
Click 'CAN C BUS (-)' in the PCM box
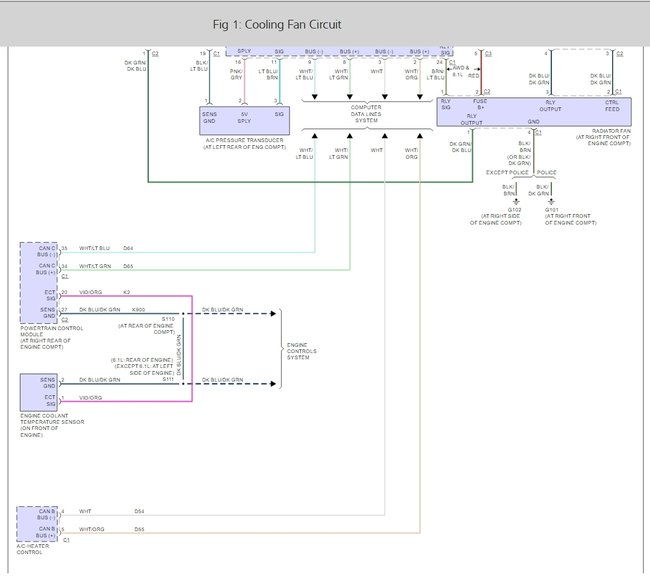46,251
